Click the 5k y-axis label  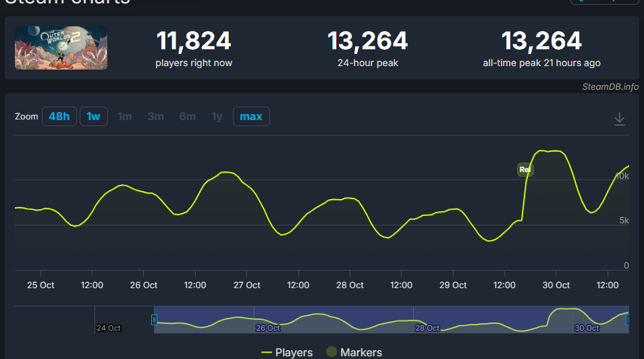[624, 221]
